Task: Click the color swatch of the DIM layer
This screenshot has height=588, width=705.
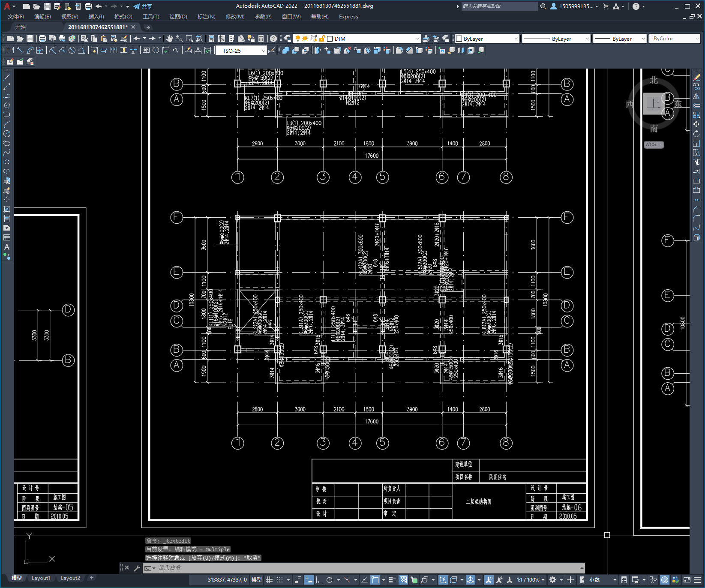Action: click(x=330, y=39)
